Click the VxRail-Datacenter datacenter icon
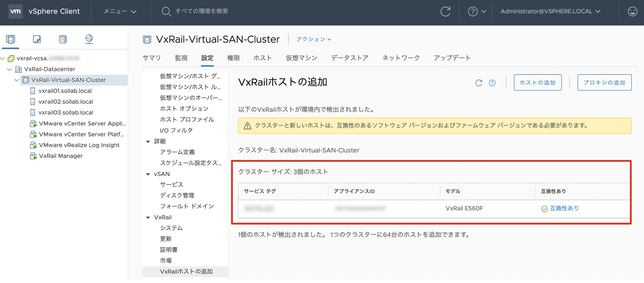 coord(19,69)
